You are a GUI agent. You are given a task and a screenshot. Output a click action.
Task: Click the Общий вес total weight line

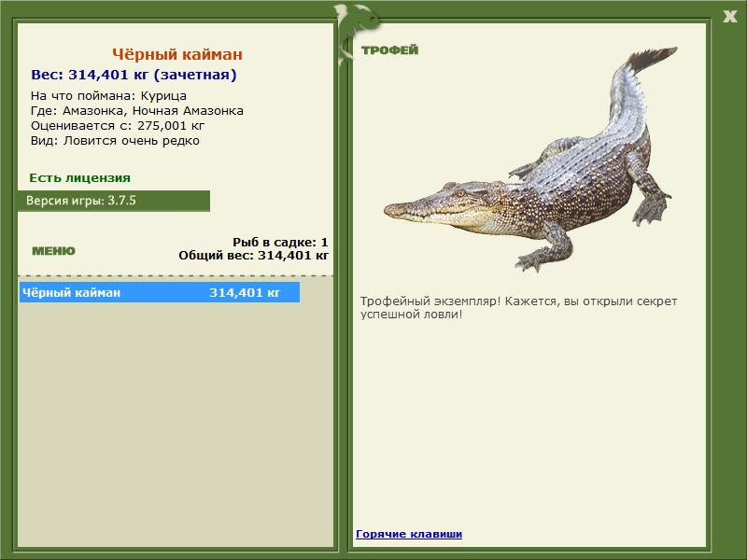click(253, 256)
